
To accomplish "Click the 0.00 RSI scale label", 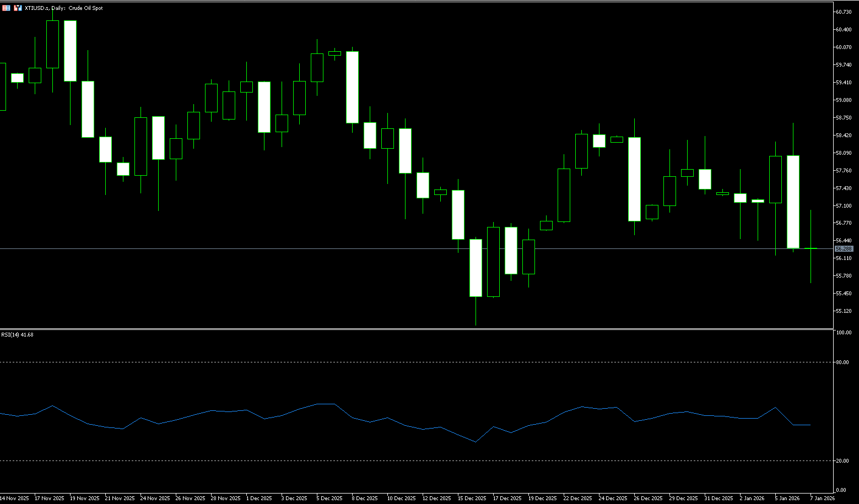I will click(841, 490).
